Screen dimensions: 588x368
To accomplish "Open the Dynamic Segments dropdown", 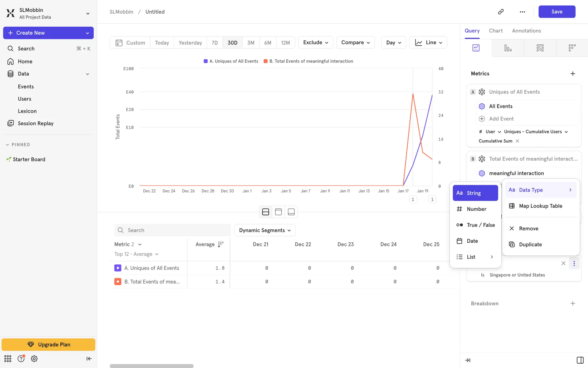I will click(x=265, y=230).
